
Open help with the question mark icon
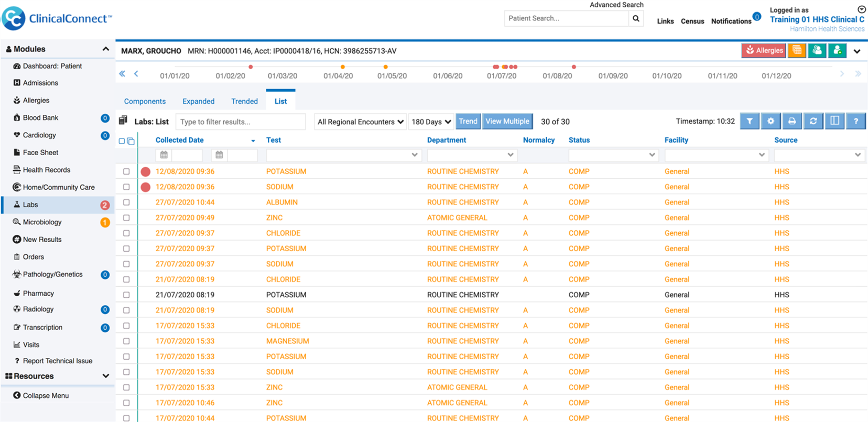point(856,121)
